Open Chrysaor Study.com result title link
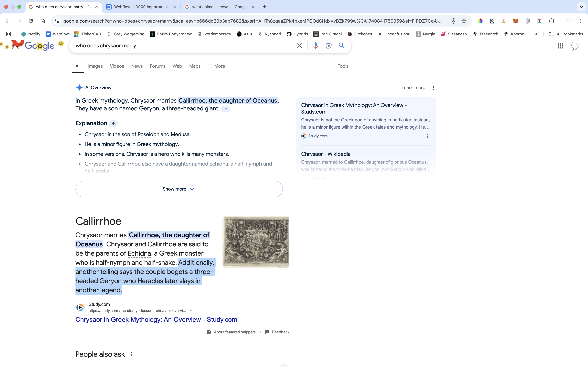This screenshot has width=588, height=367. (156, 319)
